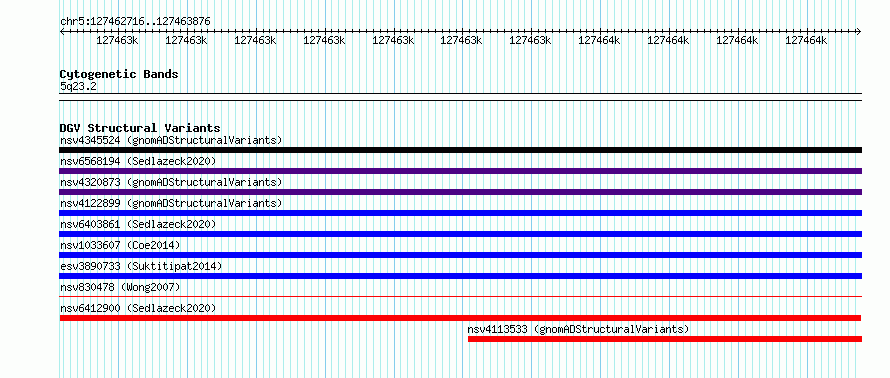Click the blue bar under nsv1033607
Viewport: 890px width, 378px height.
pyautogui.click(x=460, y=255)
